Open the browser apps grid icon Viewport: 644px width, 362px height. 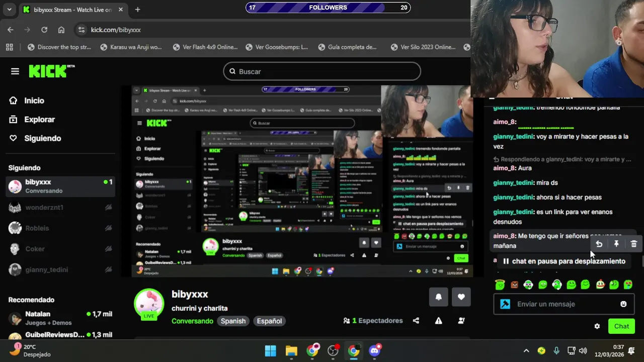point(9,47)
